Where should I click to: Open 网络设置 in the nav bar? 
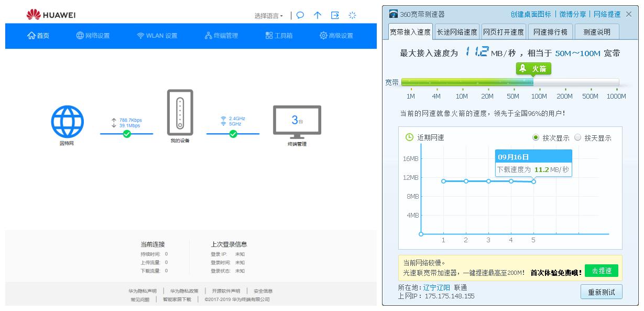click(93, 36)
